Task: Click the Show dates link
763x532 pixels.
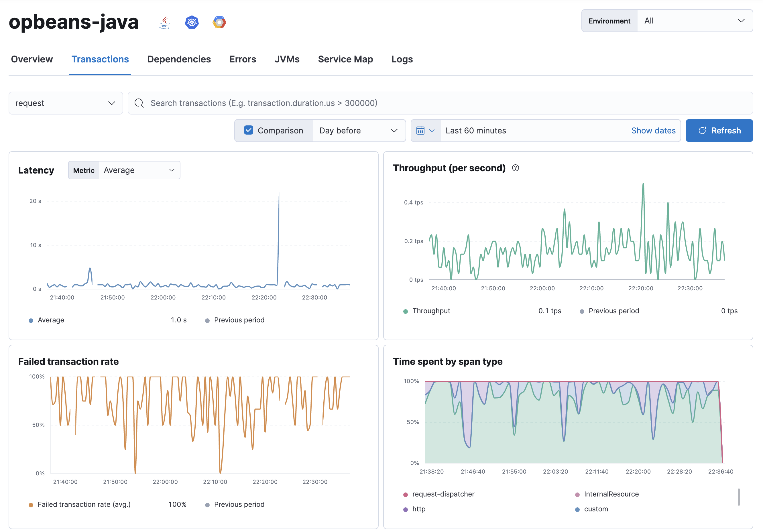Action: (x=653, y=130)
